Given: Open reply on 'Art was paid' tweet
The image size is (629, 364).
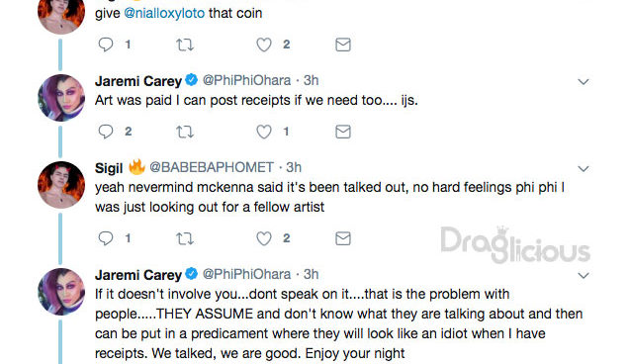Looking at the screenshot, I should coord(106,132).
